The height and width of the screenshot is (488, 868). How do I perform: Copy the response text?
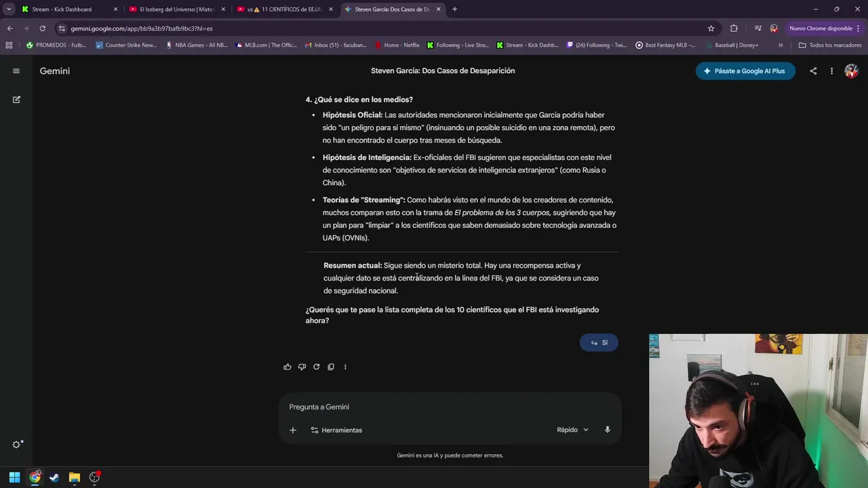pyautogui.click(x=331, y=367)
